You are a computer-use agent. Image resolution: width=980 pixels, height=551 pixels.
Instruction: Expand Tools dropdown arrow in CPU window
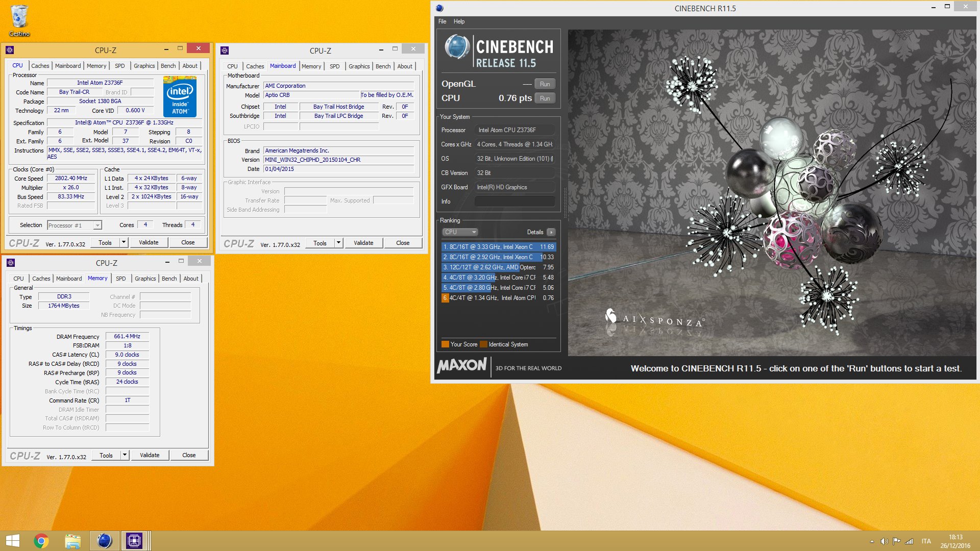124,242
